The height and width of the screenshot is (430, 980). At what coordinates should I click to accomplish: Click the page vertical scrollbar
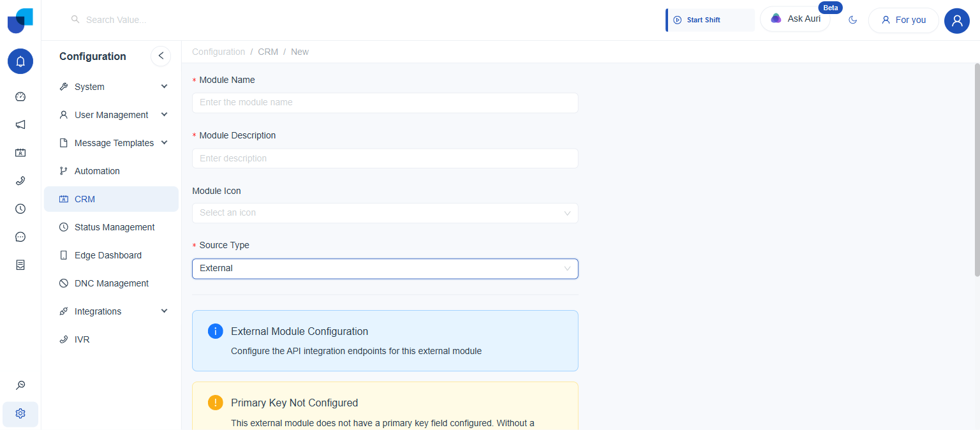point(977,170)
